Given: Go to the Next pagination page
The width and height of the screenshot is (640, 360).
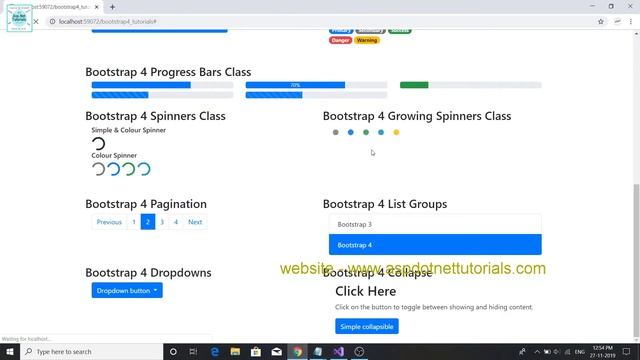Looking at the screenshot, I should tap(195, 222).
